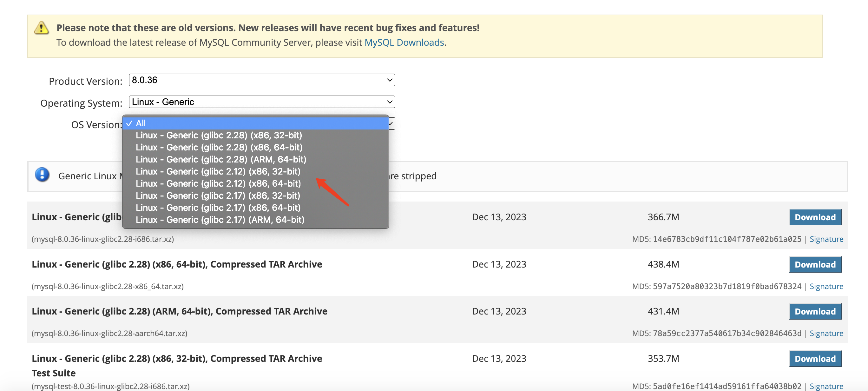This screenshot has width=868, height=391.
Task: Choose glibc 2.17 (x86, 64-bit) option
Action: [256, 208]
